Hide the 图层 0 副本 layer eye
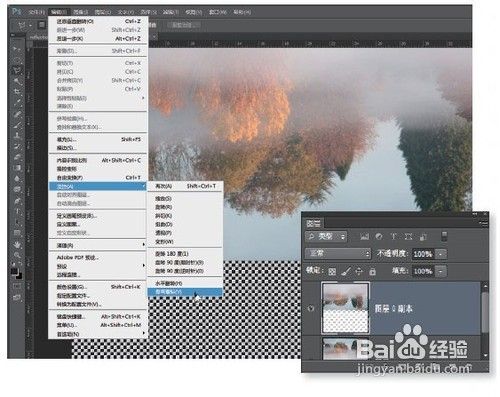Viewport: 500px width, 397px height. coord(311,308)
